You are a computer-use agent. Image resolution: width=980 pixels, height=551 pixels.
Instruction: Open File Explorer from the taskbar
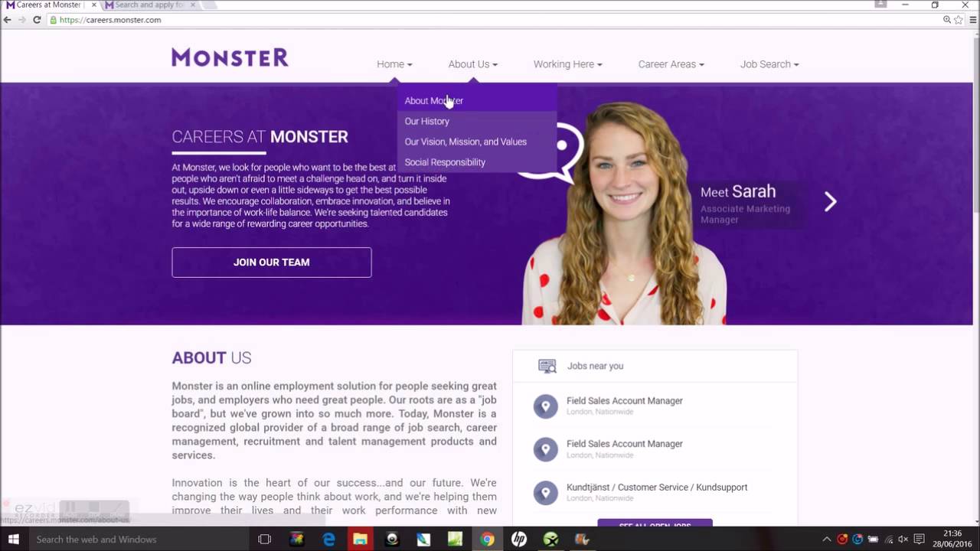[360, 540]
